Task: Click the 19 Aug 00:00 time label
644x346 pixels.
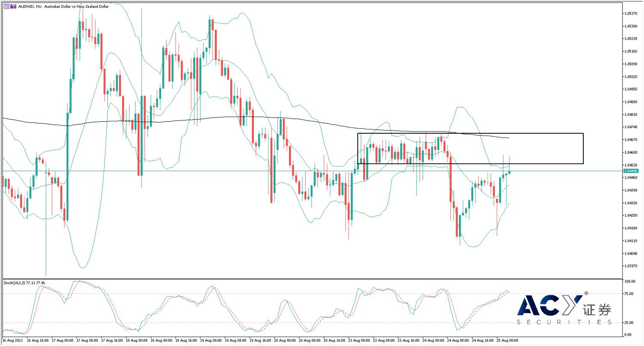Action: coord(211,341)
